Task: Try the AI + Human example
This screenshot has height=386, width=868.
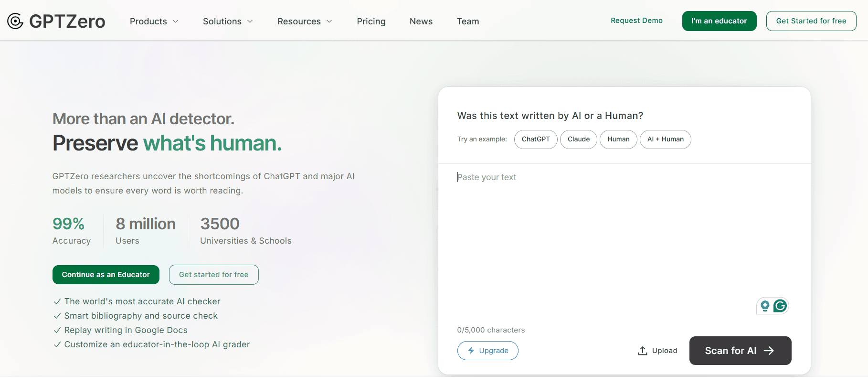Action: pos(666,139)
